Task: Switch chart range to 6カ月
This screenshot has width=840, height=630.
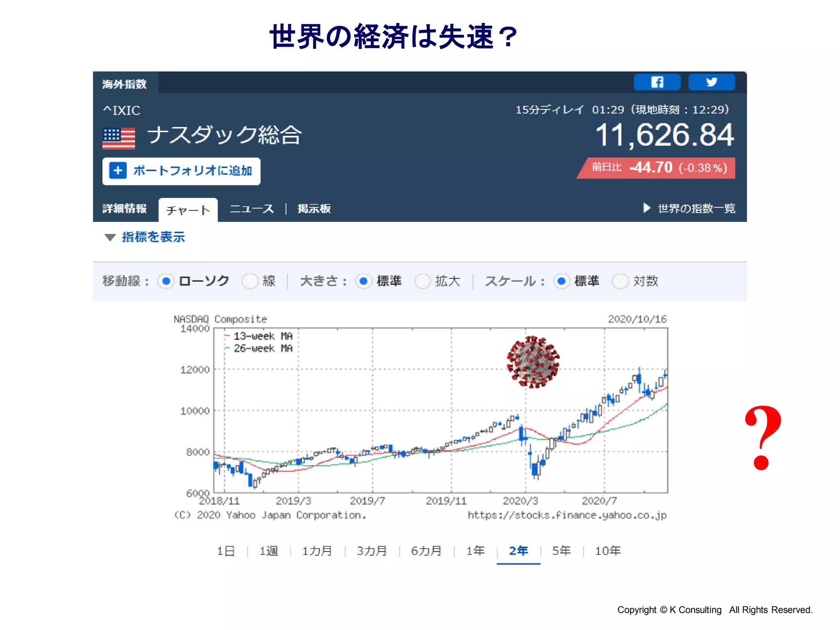Action: coord(427,551)
